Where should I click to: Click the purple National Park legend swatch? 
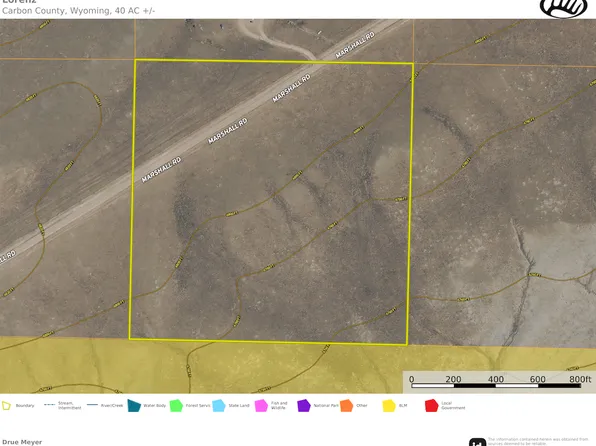coord(304,406)
